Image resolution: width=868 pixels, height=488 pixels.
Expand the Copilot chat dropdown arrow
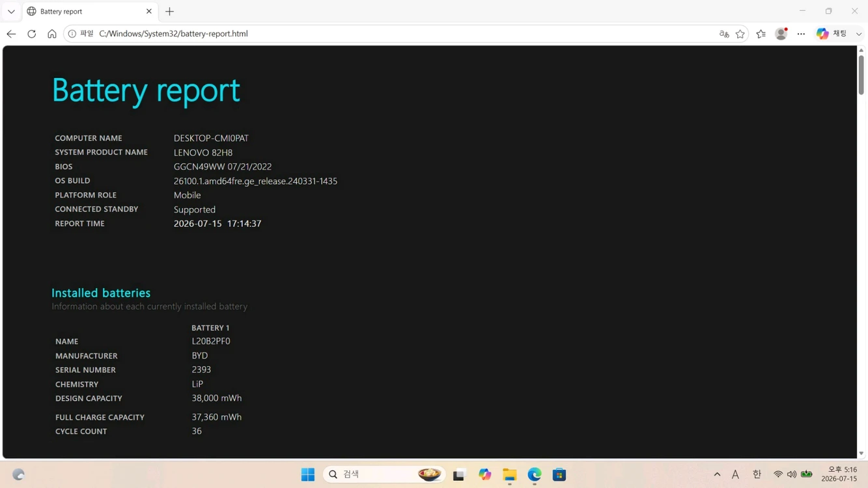click(859, 34)
